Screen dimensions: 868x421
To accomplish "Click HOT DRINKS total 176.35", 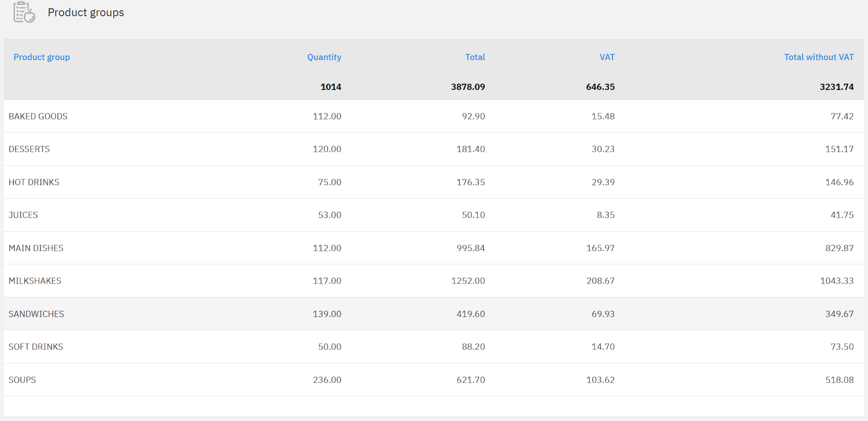I will click(471, 182).
